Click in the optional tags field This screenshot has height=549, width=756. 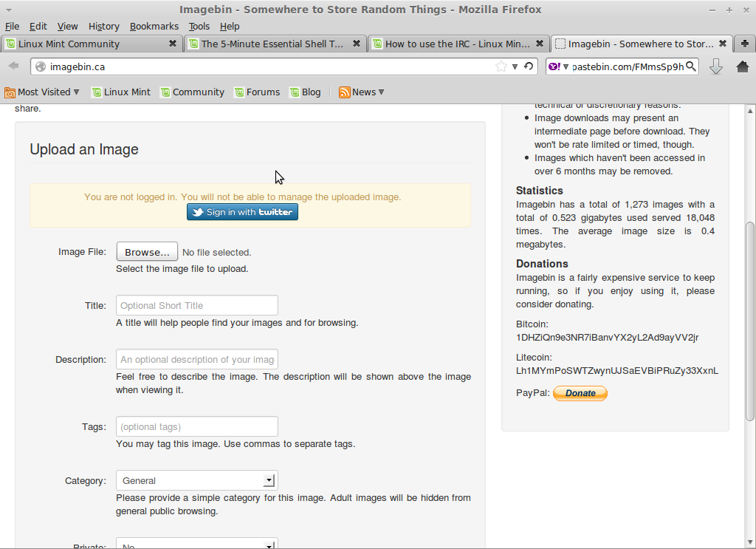click(x=196, y=426)
